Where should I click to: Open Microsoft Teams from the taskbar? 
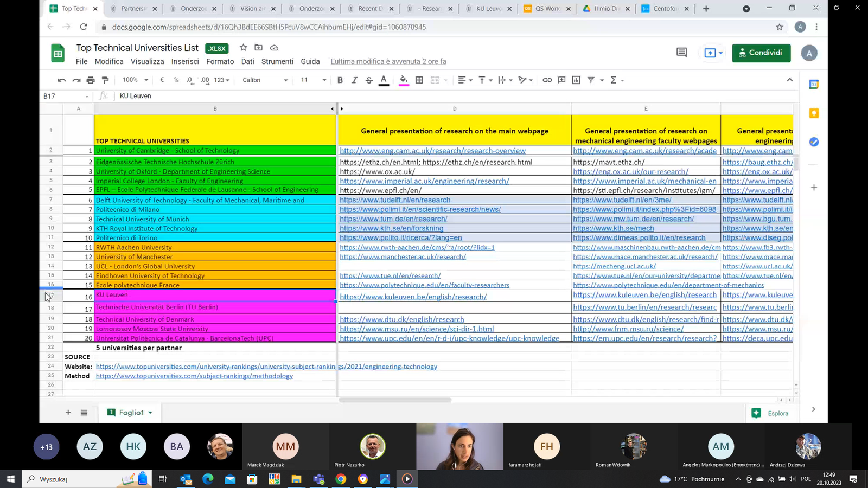pos(318,479)
